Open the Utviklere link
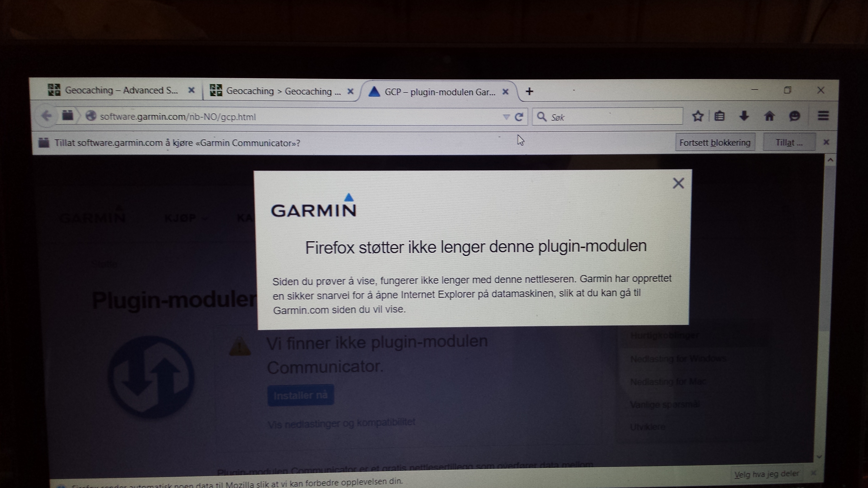This screenshot has height=488, width=868. tap(648, 427)
